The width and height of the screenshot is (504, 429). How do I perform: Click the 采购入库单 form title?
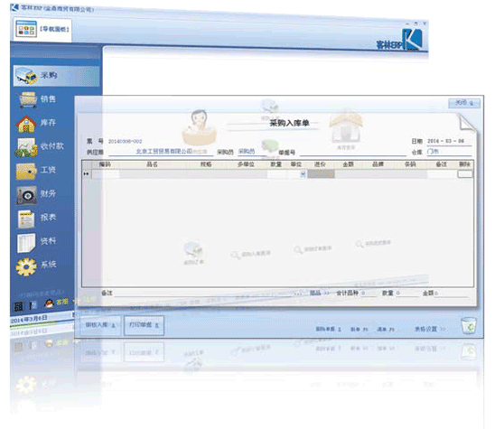(289, 123)
